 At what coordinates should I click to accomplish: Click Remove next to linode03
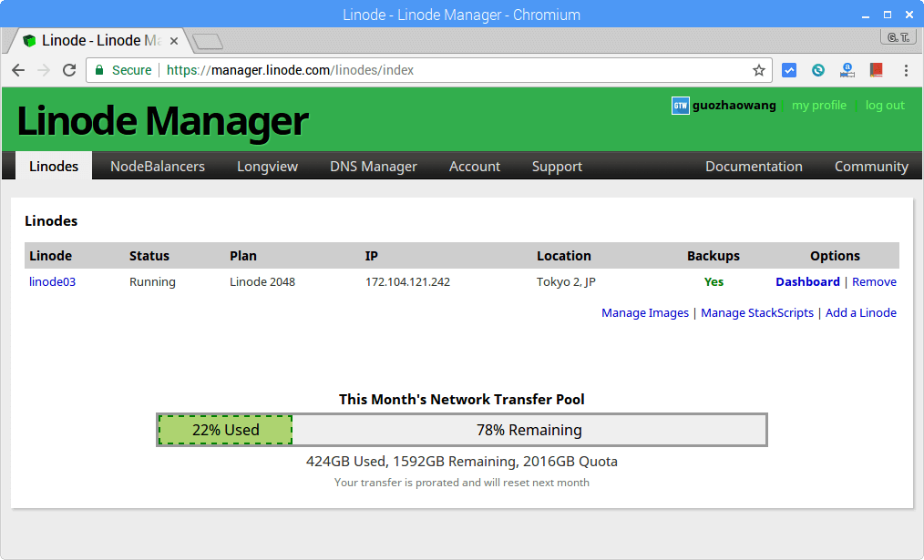(874, 281)
